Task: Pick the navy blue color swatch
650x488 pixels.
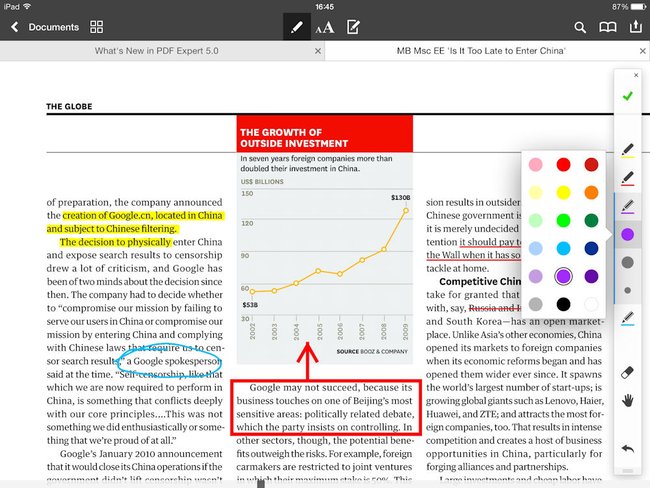Action: coord(591,248)
